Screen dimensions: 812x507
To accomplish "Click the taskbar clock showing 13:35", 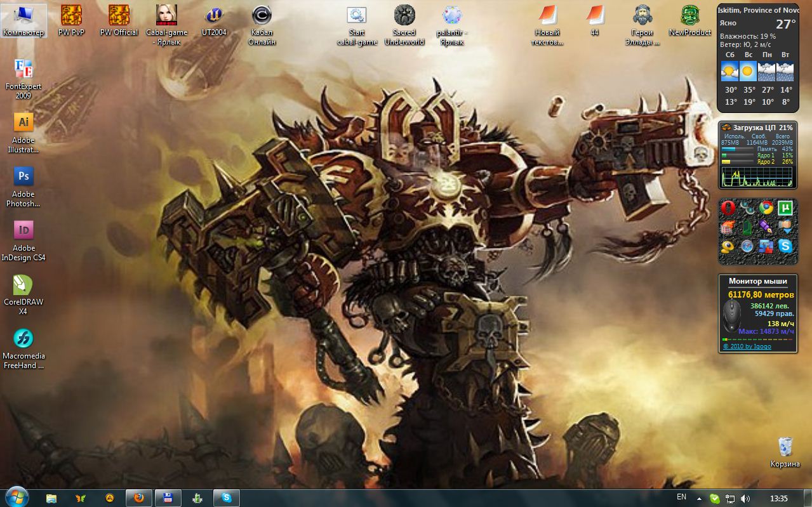I will pyautogui.click(x=778, y=498).
